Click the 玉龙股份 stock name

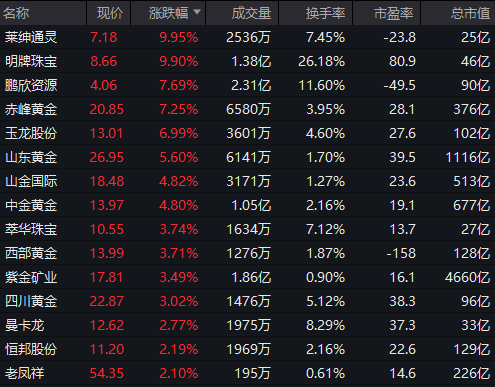(31, 133)
